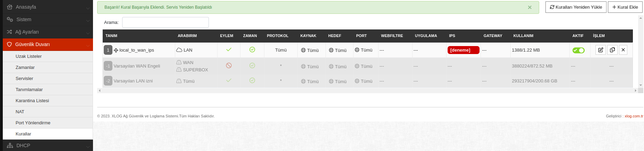Dismiss the green success notification
This screenshot has width=644, height=151.
pyautogui.click(x=529, y=7)
